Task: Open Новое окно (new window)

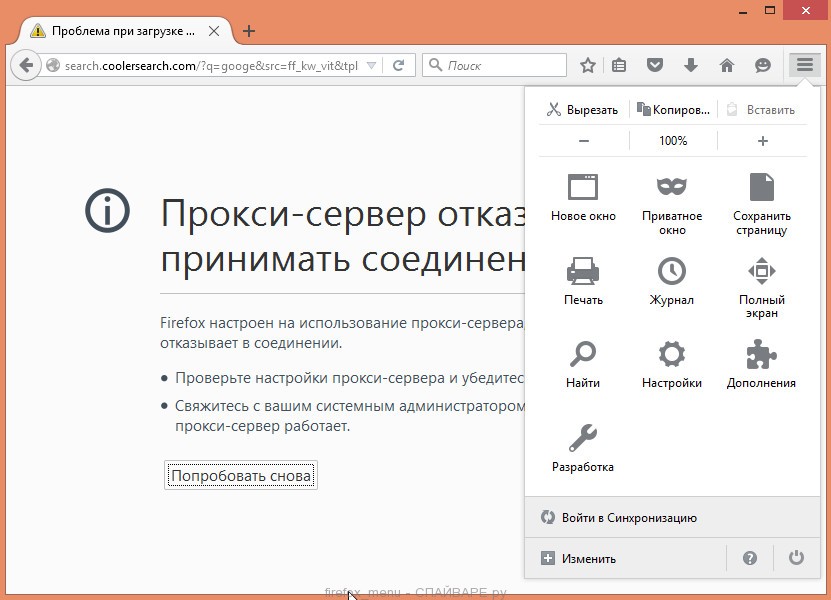Action: click(583, 198)
